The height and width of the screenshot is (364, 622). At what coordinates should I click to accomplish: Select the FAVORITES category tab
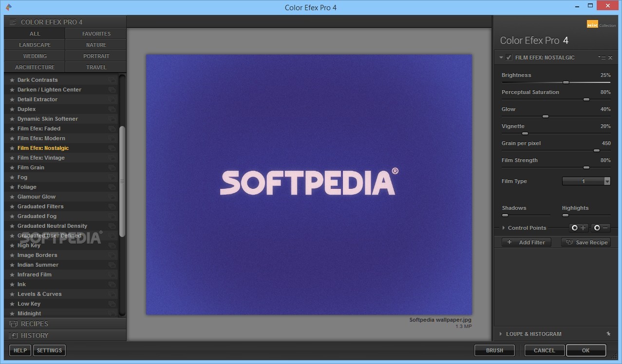pyautogui.click(x=96, y=34)
